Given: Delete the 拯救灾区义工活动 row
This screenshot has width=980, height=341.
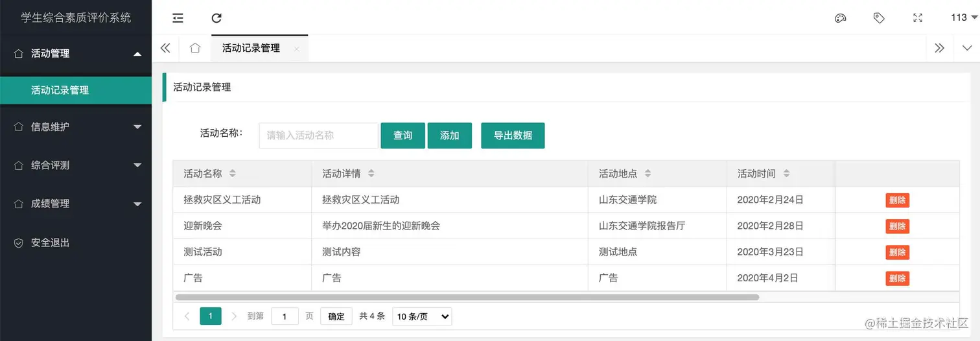Looking at the screenshot, I should point(898,200).
